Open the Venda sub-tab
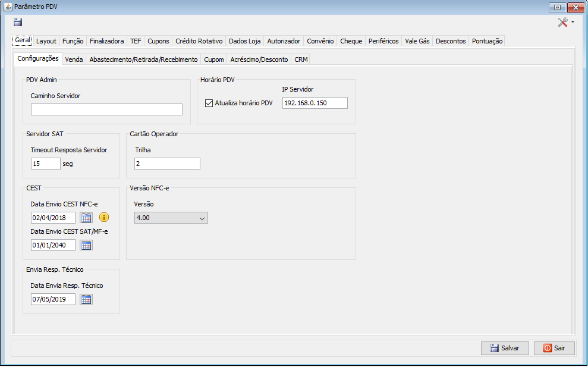This screenshot has width=588, height=367. point(74,59)
